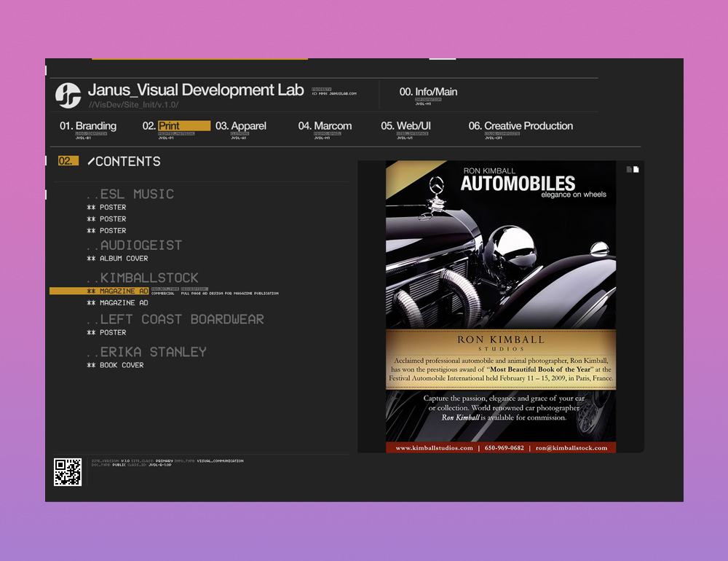Switch to 03. Apparel
The height and width of the screenshot is (561, 728).
[240, 125]
